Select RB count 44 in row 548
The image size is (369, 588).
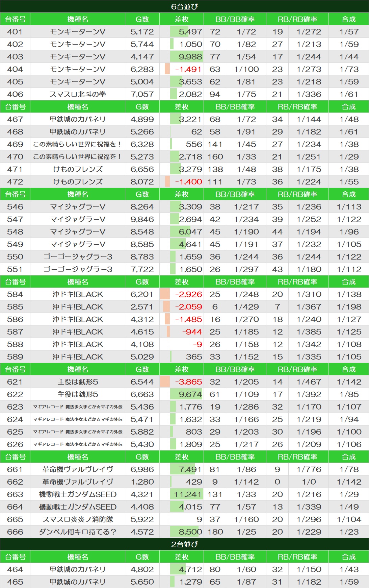(278, 232)
